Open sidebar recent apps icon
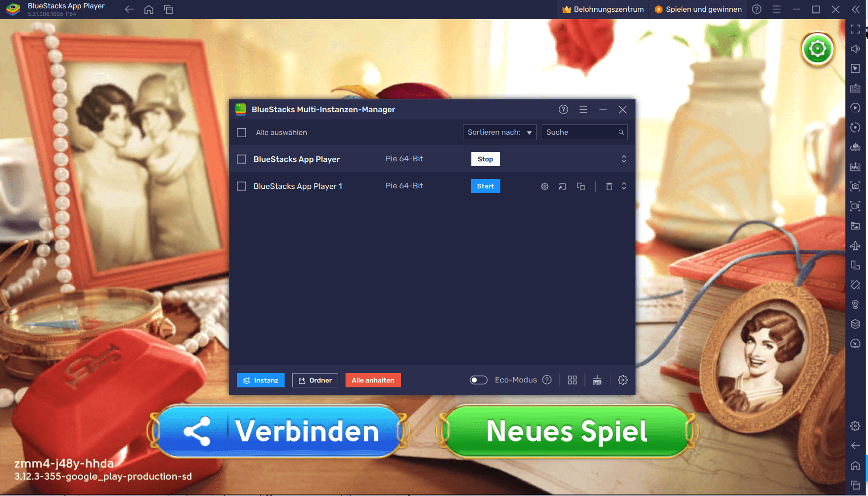Screen dimensions: 868x496 (855, 485)
